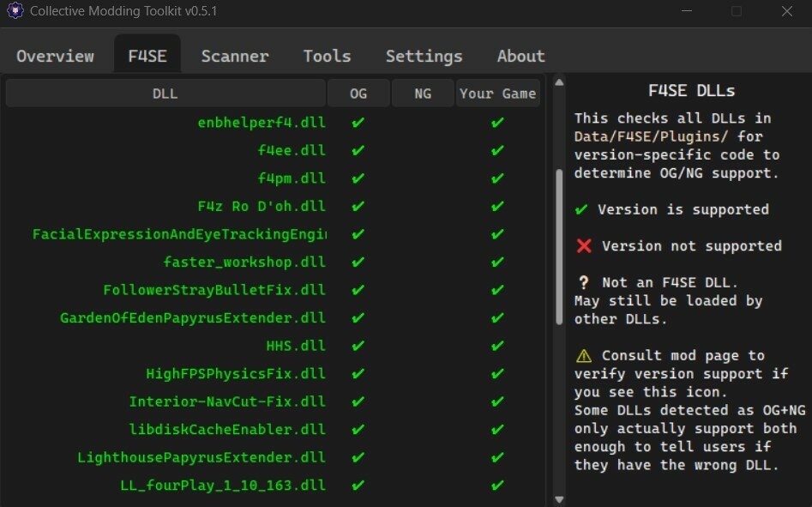Image resolution: width=812 pixels, height=507 pixels.
Task: Select the F4SE tab
Action: (147, 56)
